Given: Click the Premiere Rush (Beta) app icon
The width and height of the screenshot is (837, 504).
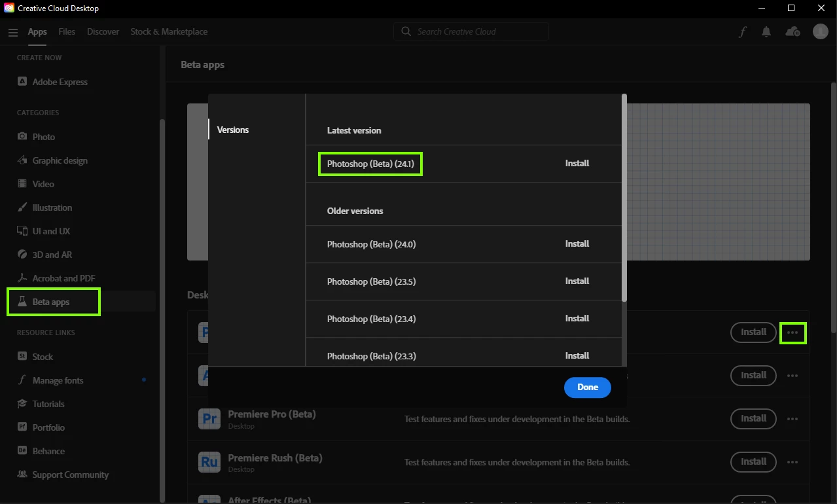Looking at the screenshot, I should tap(209, 461).
